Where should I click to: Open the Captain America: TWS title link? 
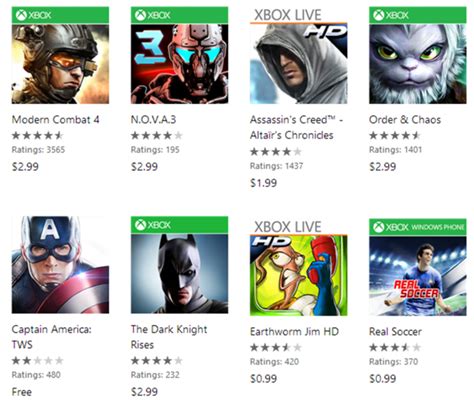click(52, 337)
